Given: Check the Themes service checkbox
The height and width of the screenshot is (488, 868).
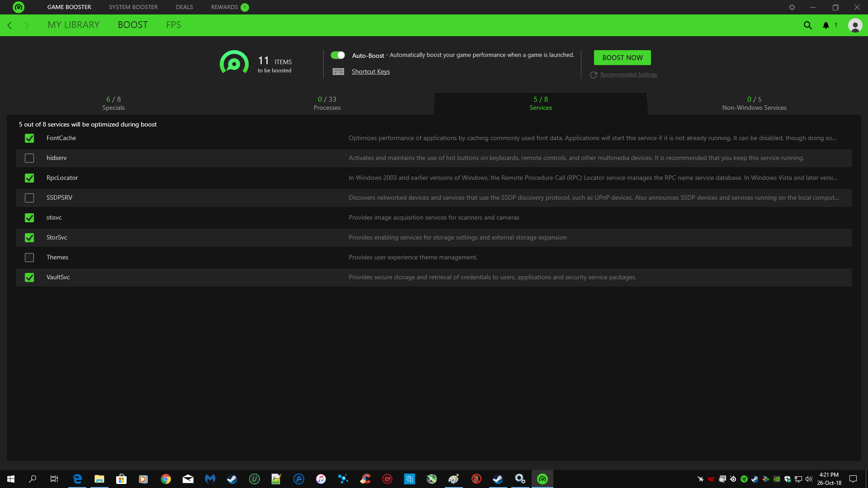Looking at the screenshot, I should [29, 258].
